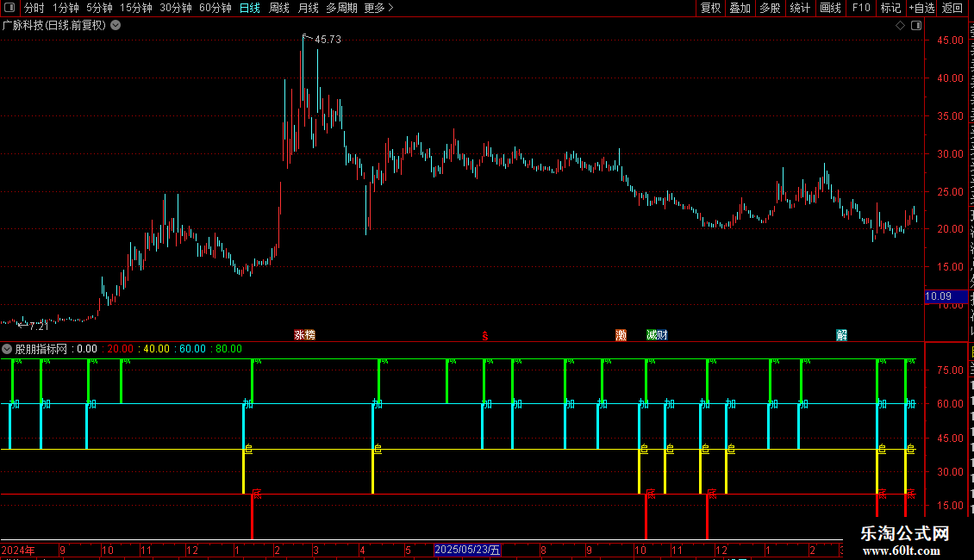Select the 5分钟 period
974x560 pixels.
[x=99, y=8]
